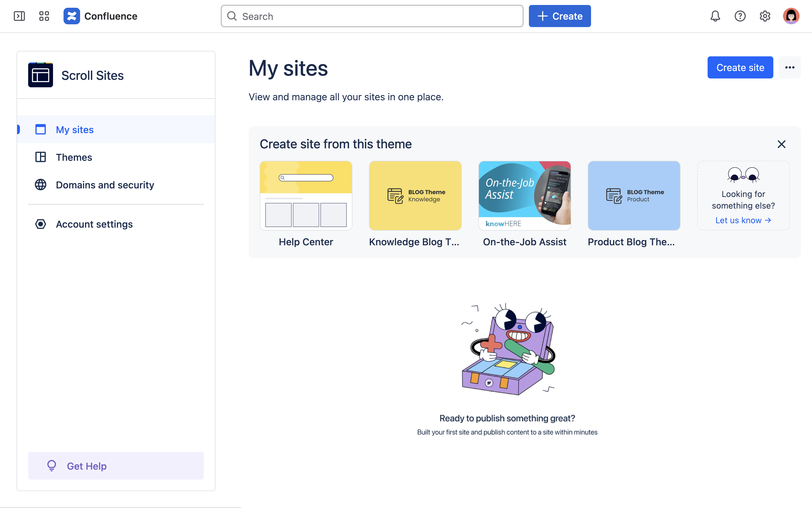
Task: Open the help question mark icon
Action: click(740, 16)
